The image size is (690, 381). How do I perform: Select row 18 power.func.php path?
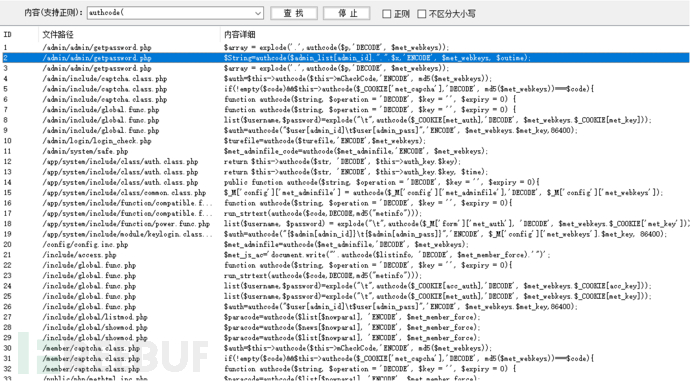pyautogui.click(x=126, y=223)
